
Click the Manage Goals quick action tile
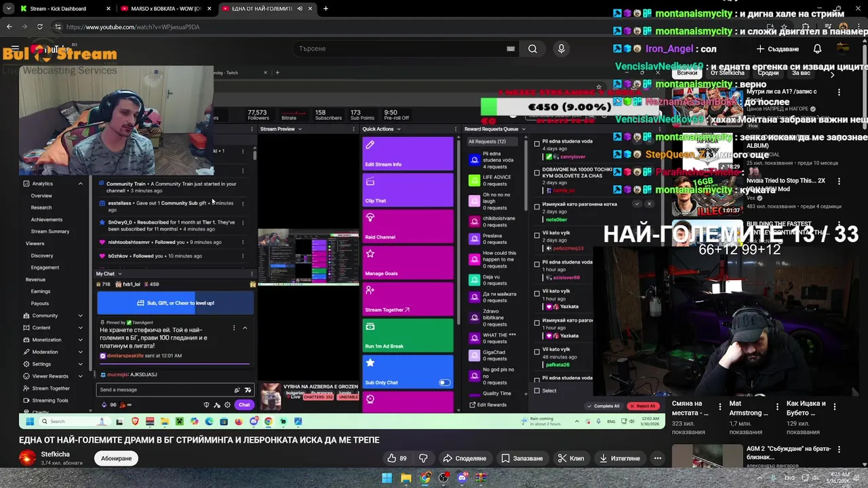click(x=408, y=263)
